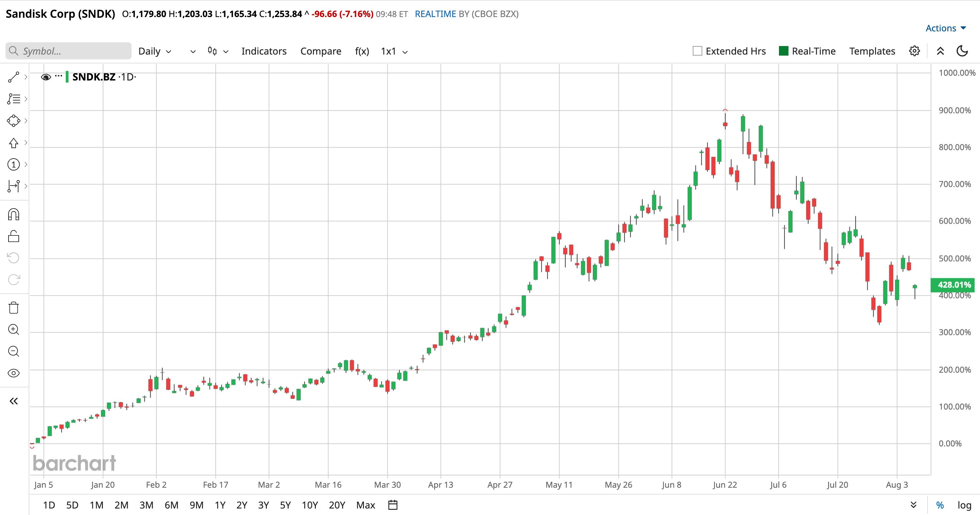Open chart settings gear

pos(915,51)
